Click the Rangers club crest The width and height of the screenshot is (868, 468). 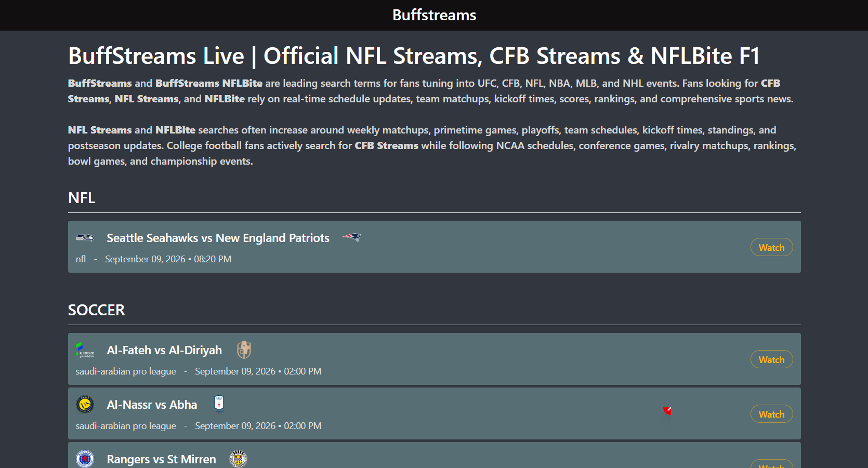(x=85, y=459)
